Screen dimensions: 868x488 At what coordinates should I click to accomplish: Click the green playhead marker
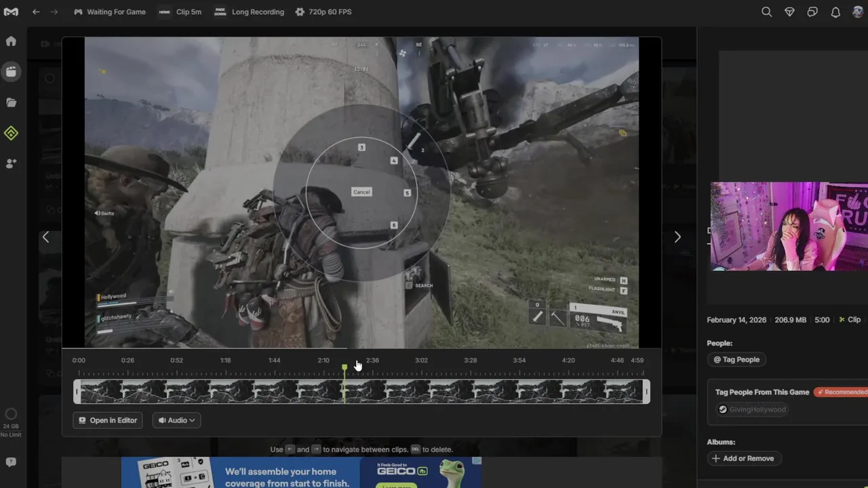click(x=344, y=368)
